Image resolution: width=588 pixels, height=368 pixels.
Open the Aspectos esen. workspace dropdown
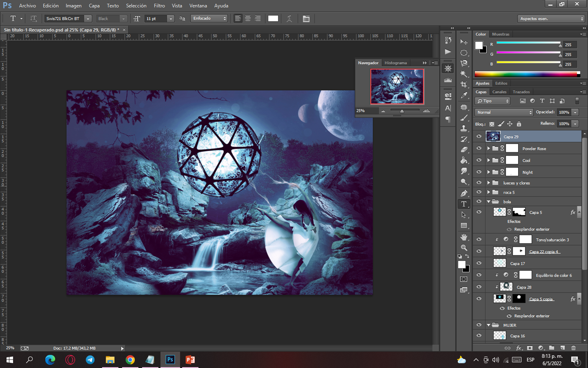click(x=551, y=19)
